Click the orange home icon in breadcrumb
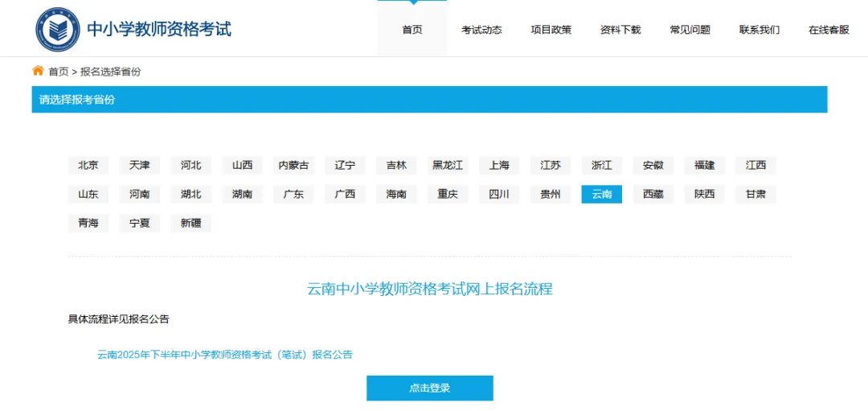 pos(38,71)
